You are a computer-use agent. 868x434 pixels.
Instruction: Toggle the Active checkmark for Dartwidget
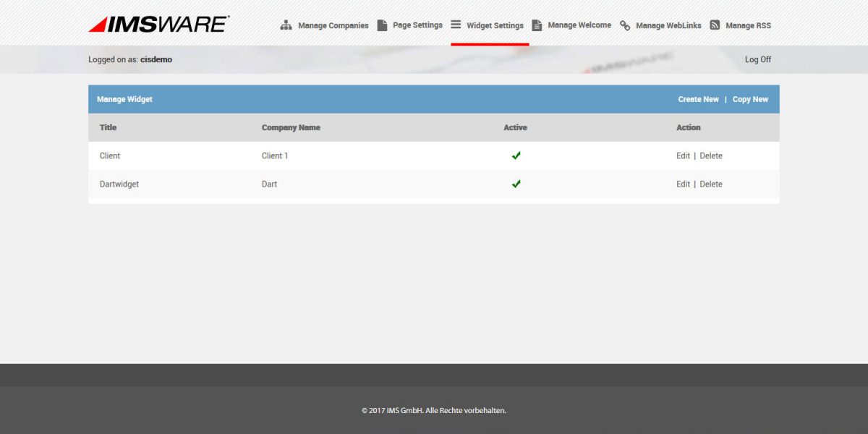pyautogui.click(x=516, y=183)
